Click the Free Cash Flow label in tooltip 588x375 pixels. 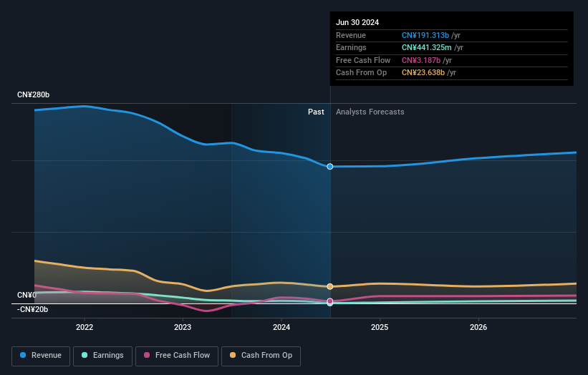point(363,60)
